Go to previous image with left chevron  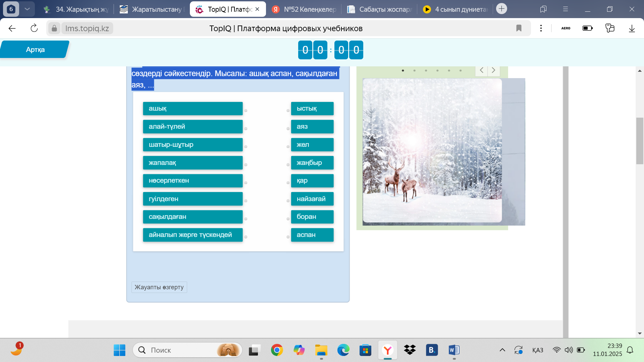[482, 70]
